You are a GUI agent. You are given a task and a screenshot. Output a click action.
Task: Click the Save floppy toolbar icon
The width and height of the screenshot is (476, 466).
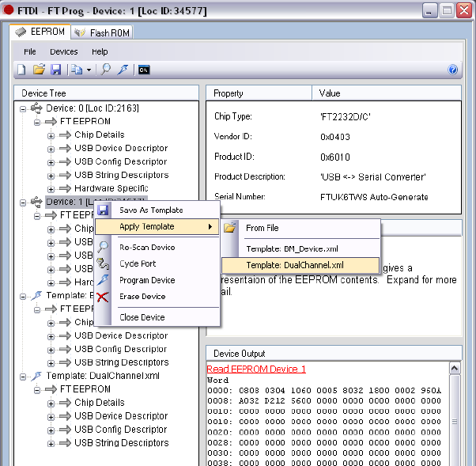coord(56,70)
